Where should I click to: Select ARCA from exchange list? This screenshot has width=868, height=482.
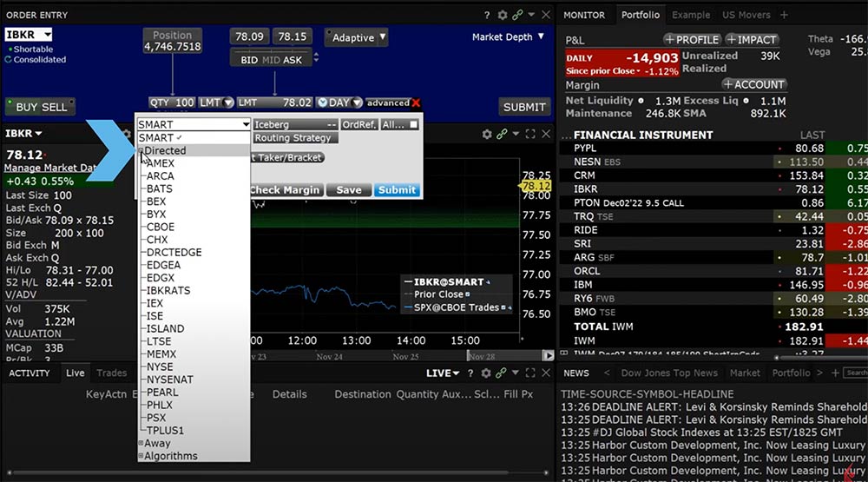160,176
